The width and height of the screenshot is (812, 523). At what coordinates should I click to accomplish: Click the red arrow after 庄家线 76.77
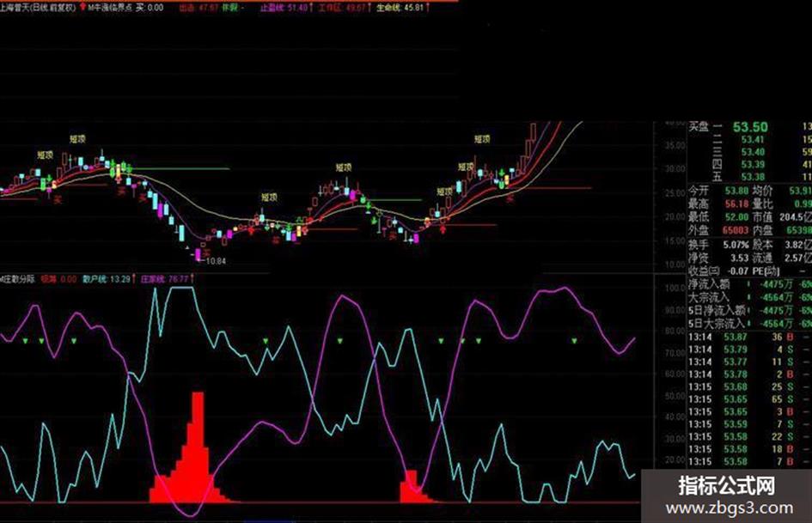point(192,279)
